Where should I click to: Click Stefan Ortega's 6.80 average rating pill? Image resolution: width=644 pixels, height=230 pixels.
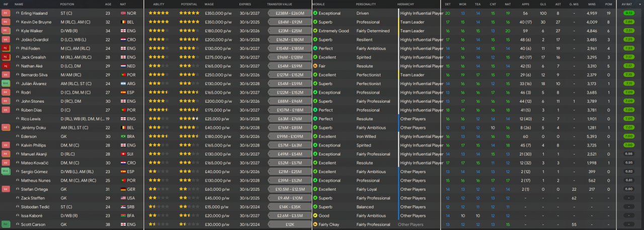(x=628, y=189)
